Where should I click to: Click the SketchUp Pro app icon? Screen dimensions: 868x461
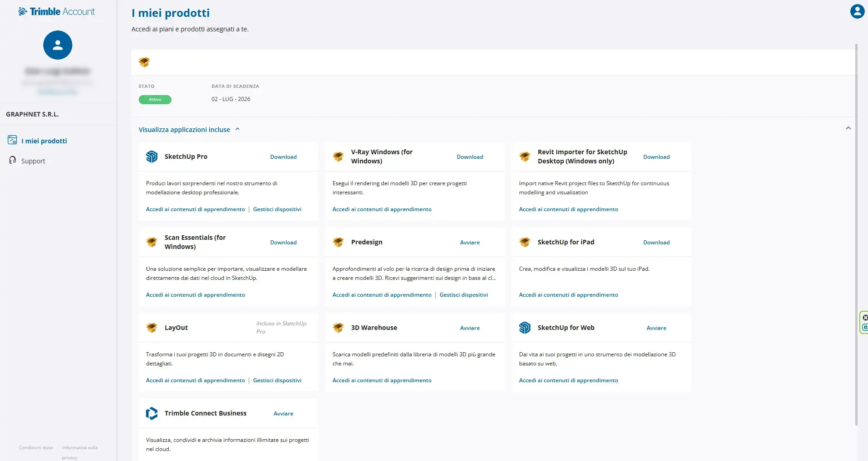pos(151,157)
